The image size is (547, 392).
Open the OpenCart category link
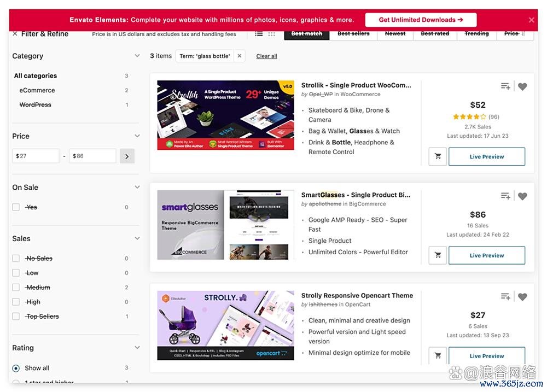click(x=358, y=305)
